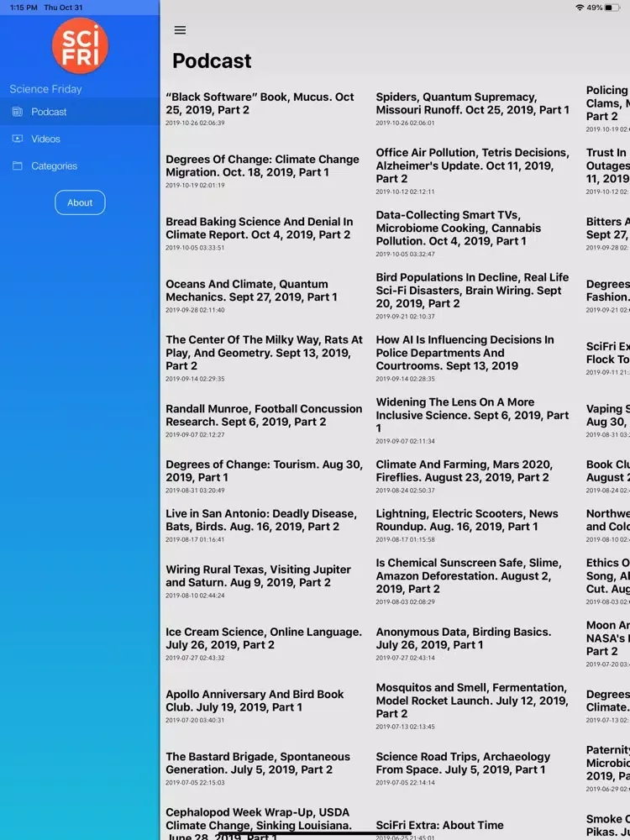The image size is (630, 840).
Task: Open Anonymous Data, Birding Basics episode
Action: point(464,638)
